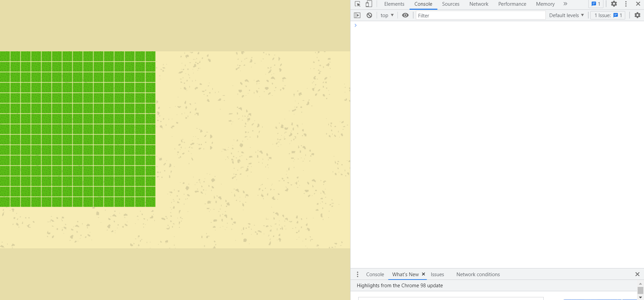Open the Network conditions drawer tab
Screen dimensions: 644x300
click(x=478, y=274)
